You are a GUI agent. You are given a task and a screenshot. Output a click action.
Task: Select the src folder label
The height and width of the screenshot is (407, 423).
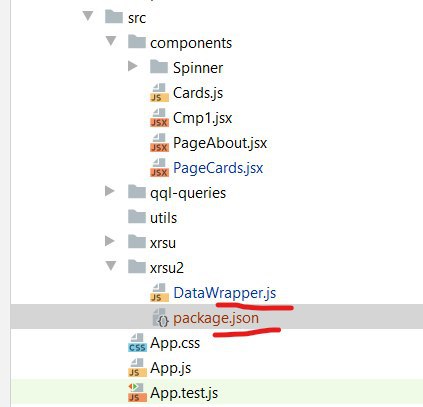point(137,18)
